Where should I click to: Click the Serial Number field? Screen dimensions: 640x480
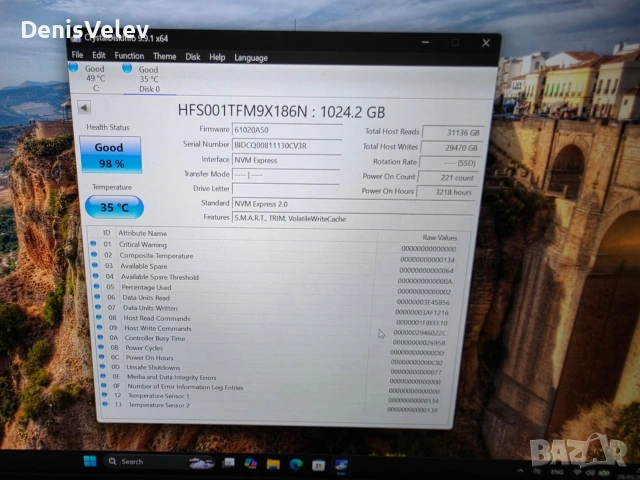pyautogui.click(x=287, y=145)
